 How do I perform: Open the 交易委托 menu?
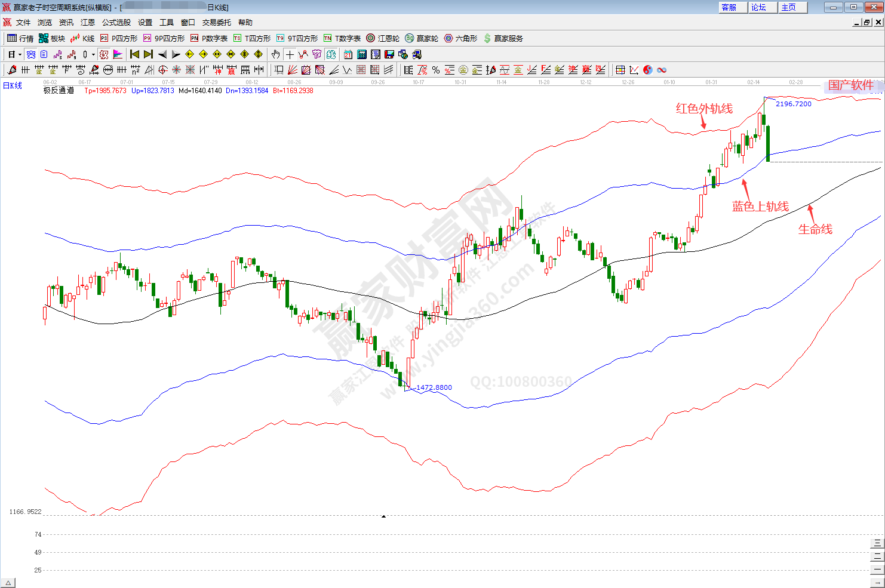coord(216,23)
